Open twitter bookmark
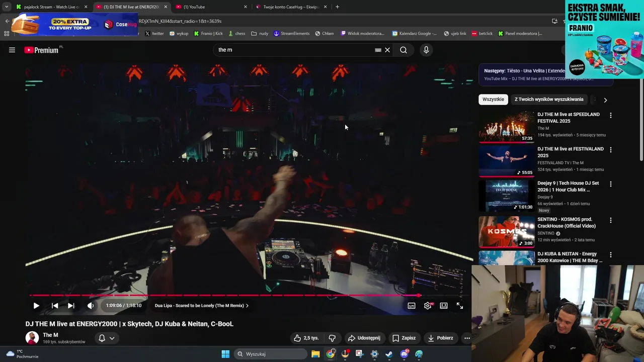 pyautogui.click(x=154, y=34)
